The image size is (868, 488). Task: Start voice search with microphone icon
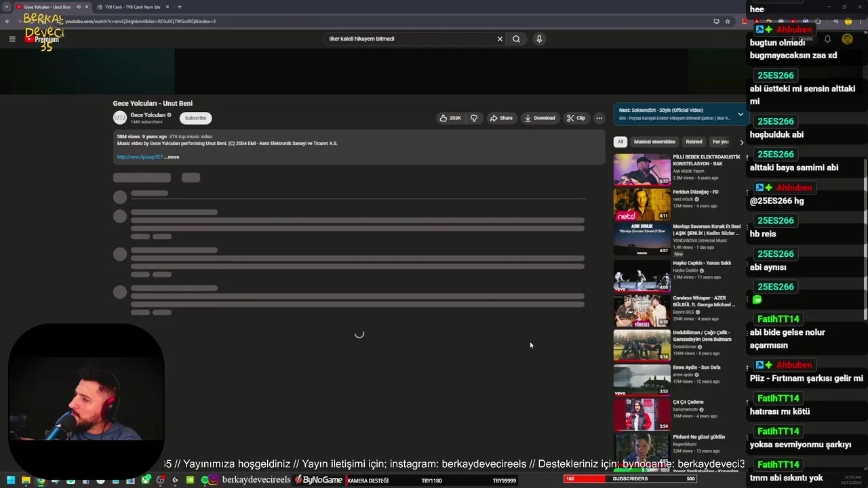pyautogui.click(x=539, y=39)
